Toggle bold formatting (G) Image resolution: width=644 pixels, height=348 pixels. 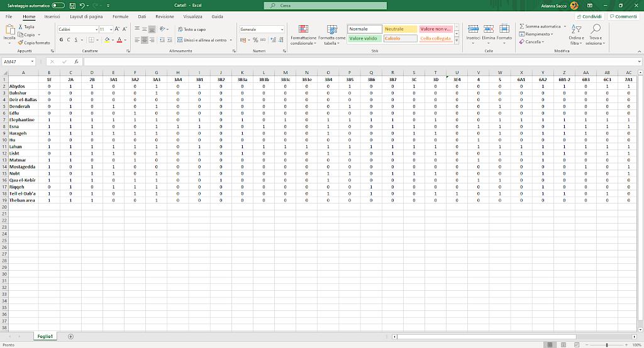tap(61, 40)
